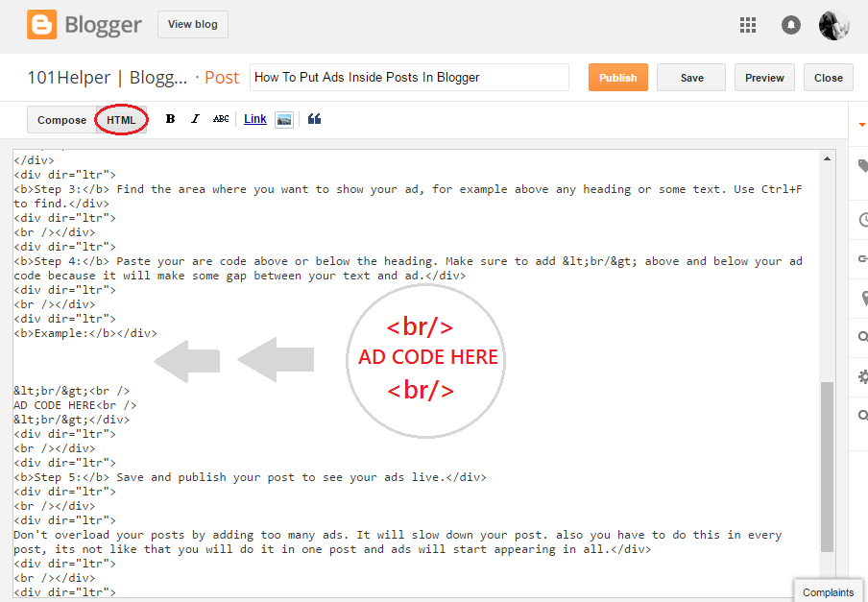The width and height of the screenshot is (868, 602).
Task: Click the 'Example:' line in the HTML
Action: 85,333
